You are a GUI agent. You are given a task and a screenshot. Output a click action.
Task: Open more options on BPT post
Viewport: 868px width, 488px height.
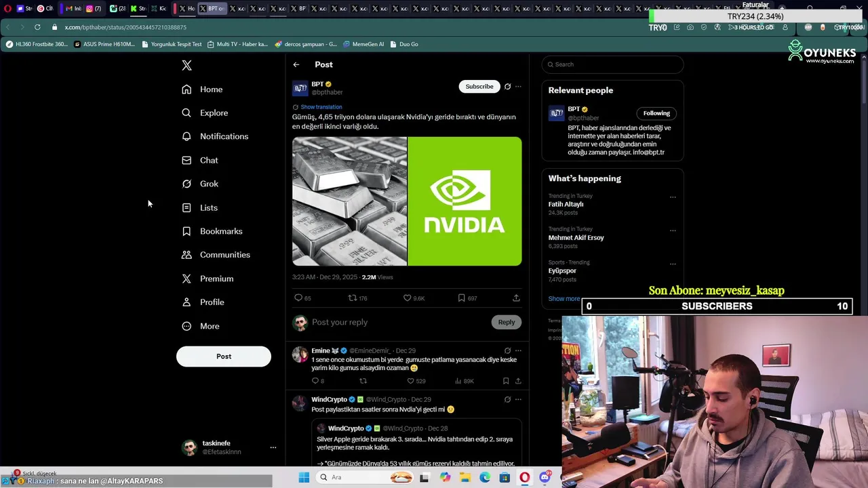[518, 87]
